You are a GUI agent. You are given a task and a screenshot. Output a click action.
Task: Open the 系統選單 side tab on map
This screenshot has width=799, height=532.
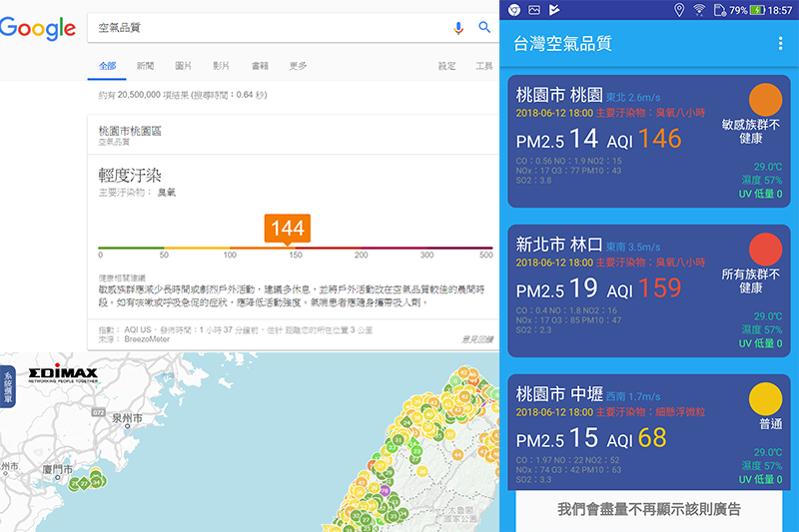[x=8, y=387]
